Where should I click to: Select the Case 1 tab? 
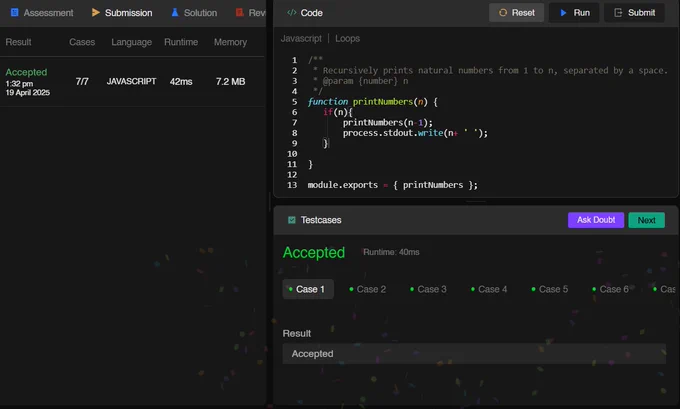tap(308, 289)
